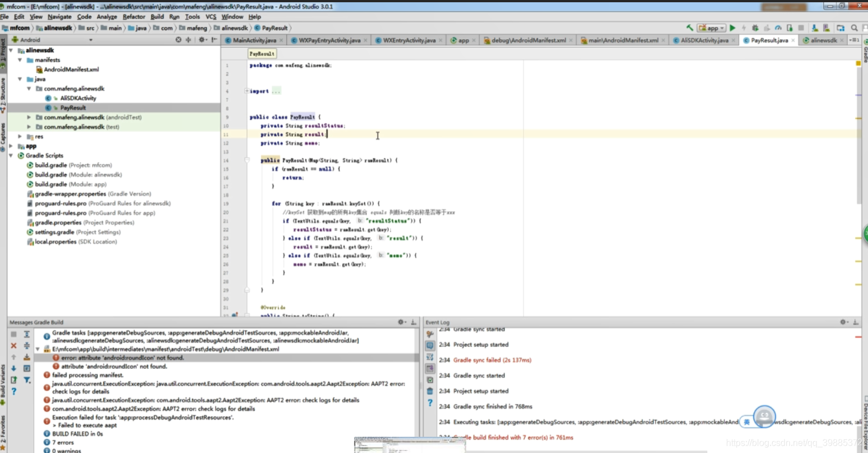
Task: Open the VCS menu
Action: pyautogui.click(x=211, y=17)
